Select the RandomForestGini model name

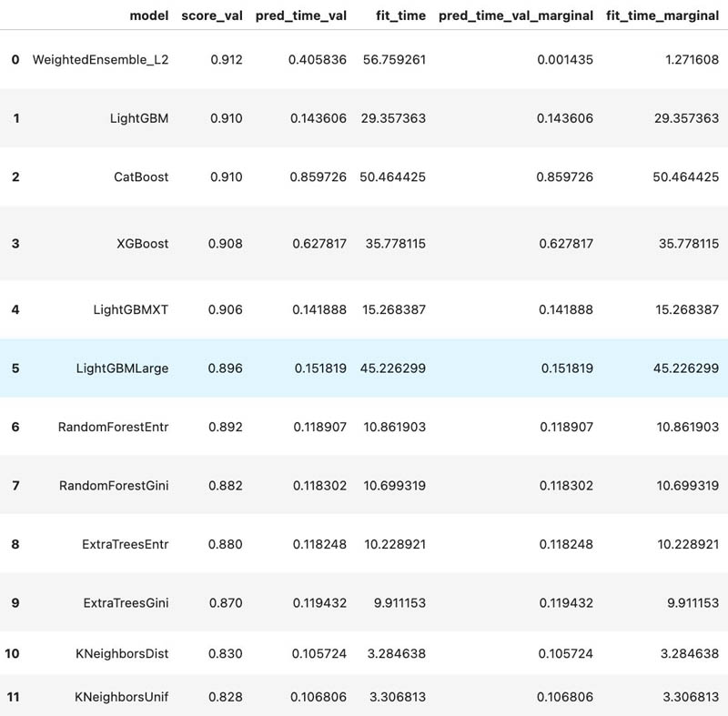click(114, 486)
